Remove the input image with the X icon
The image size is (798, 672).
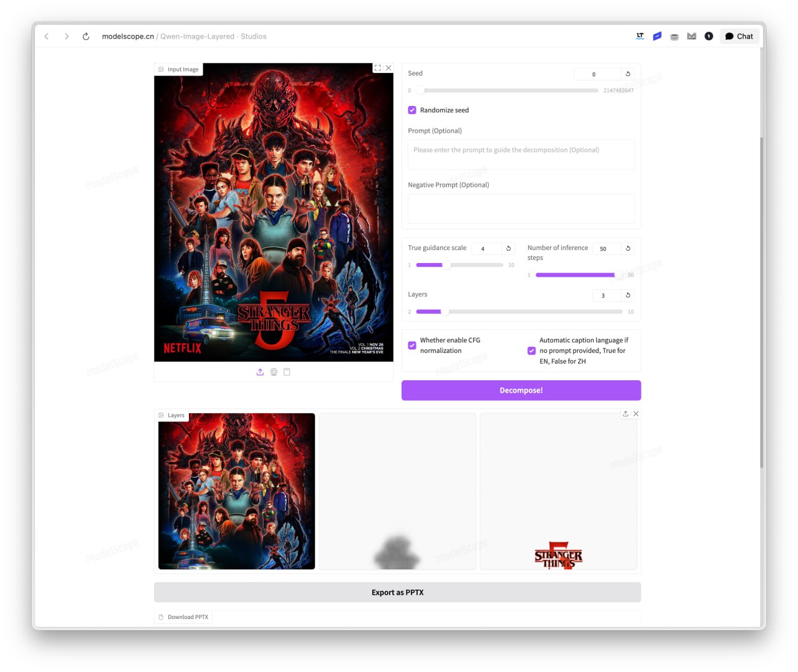click(x=388, y=68)
